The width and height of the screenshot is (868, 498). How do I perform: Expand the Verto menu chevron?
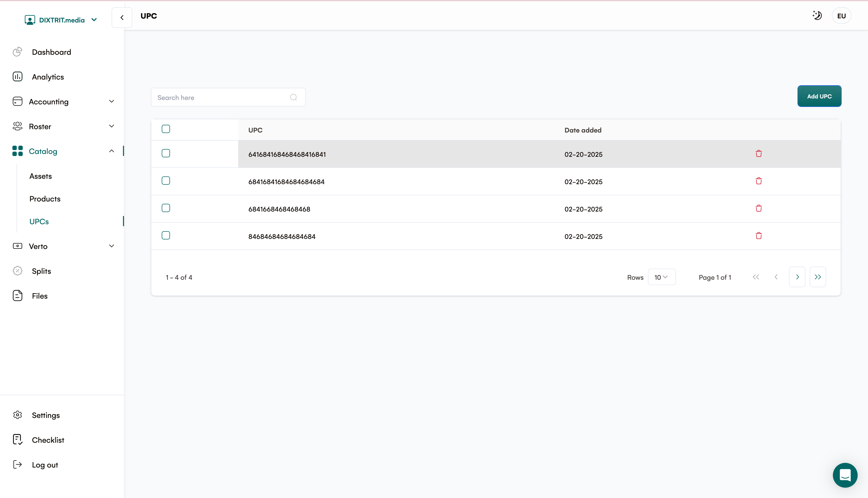pyautogui.click(x=112, y=246)
